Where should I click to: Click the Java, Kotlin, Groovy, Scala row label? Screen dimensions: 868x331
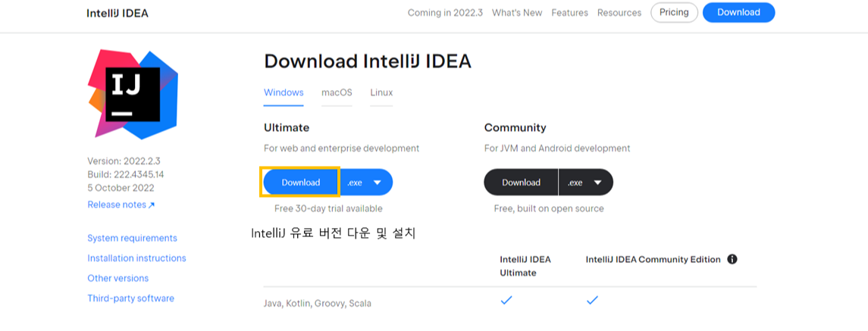point(318,303)
